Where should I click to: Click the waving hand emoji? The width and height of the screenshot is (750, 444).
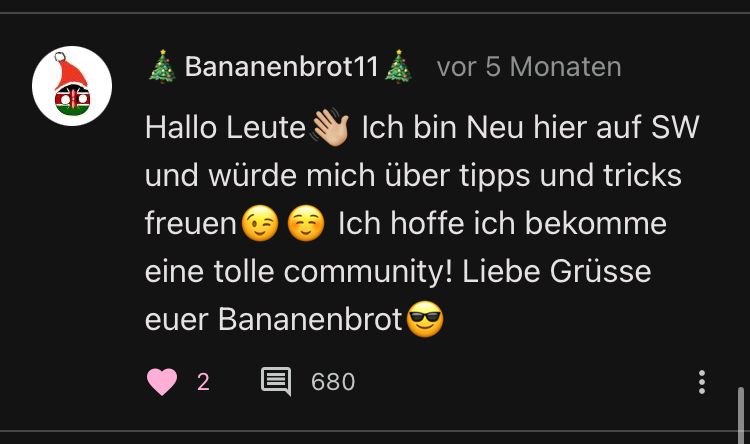330,127
